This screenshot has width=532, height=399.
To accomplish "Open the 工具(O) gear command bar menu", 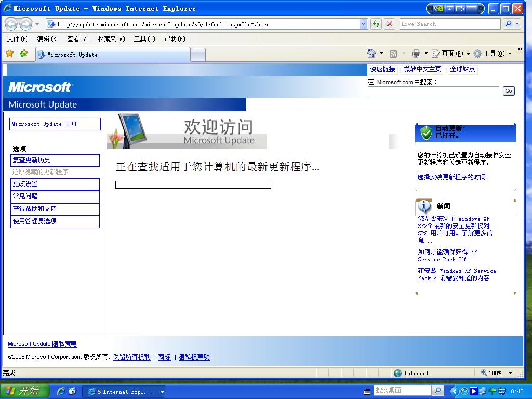I will tap(493, 54).
